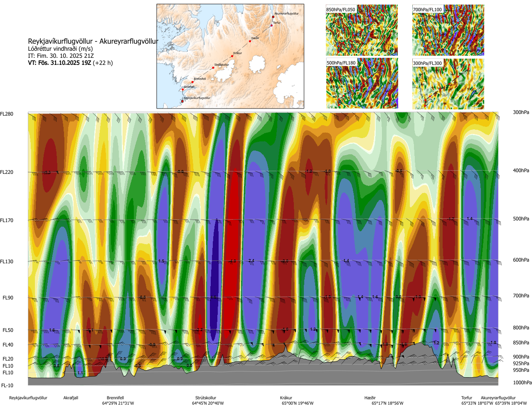
Task: Click the 400hPa pressure label
Action: pyautogui.click(x=521, y=171)
